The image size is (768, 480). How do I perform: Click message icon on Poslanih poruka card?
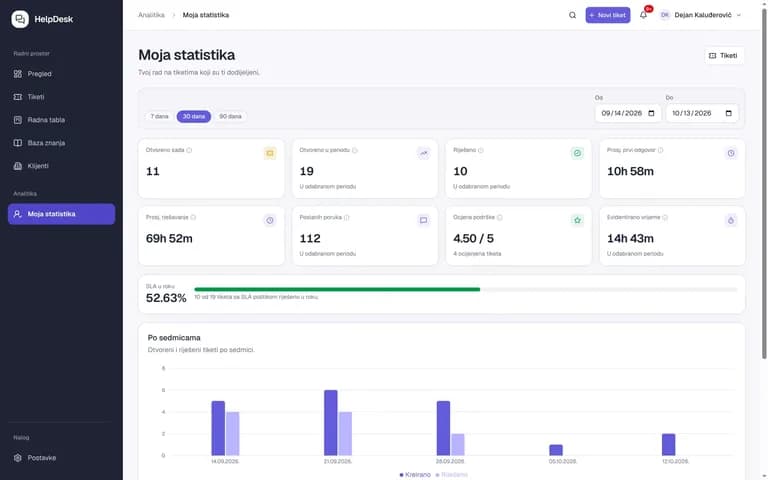coord(424,220)
